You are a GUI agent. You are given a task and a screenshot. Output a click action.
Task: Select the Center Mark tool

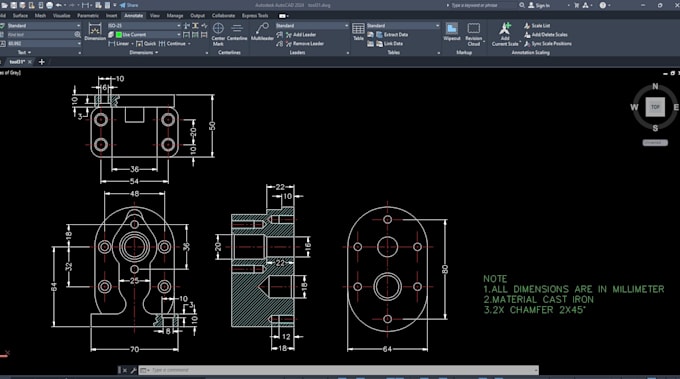point(218,34)
